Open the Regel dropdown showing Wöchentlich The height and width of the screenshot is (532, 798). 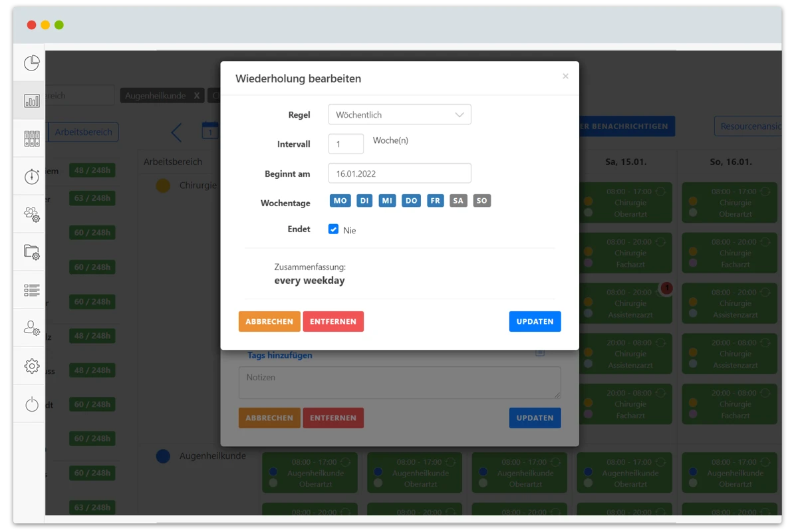(x=400, y=114)
